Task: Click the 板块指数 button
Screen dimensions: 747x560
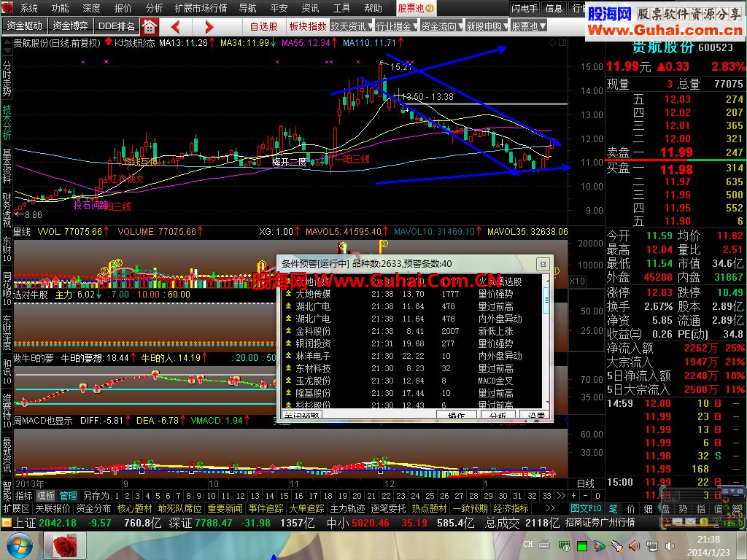Action: (x=308, y=27)
